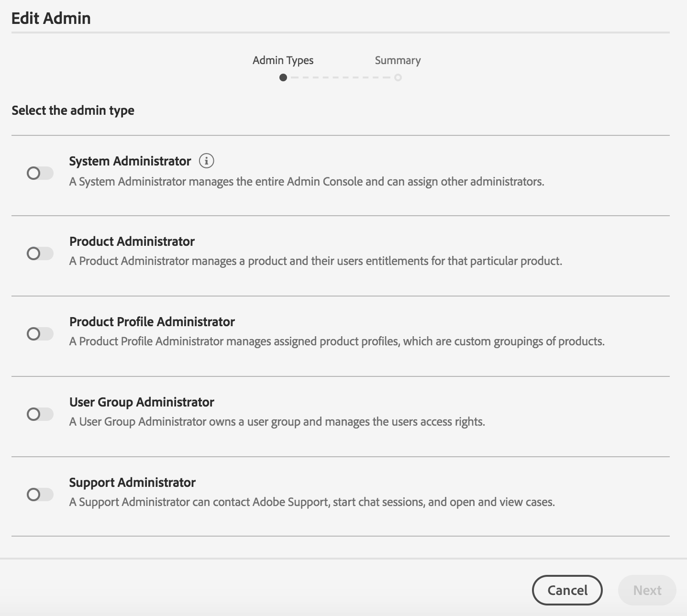Click the 'Select the admin type' heading
The width and height of the screenshot is (687, 616).
point(73,110)
